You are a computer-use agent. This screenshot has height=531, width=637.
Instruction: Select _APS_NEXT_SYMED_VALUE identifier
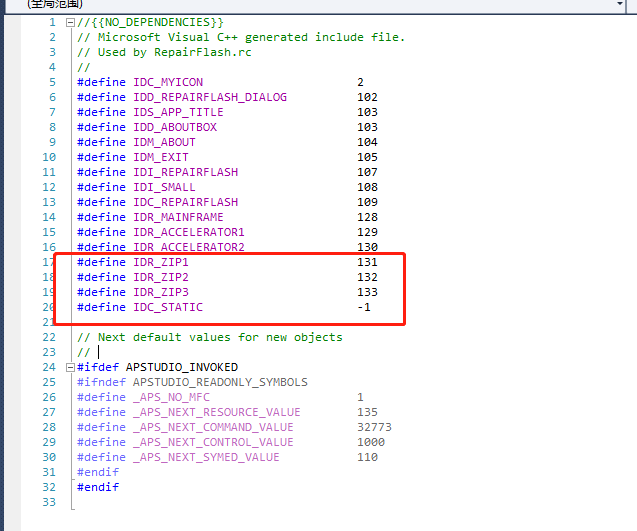tap(206, 458)
